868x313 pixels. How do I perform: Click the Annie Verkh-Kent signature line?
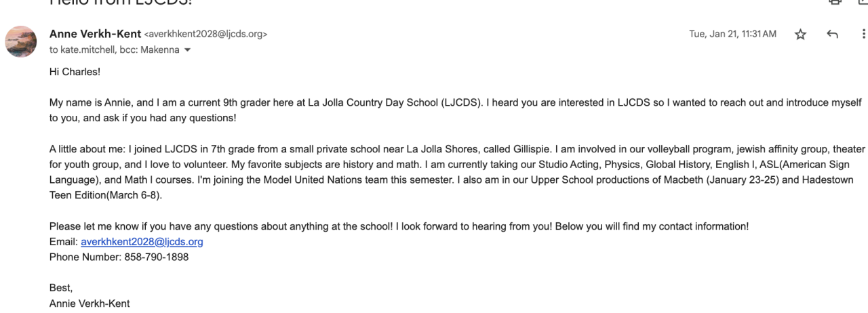pos(90,304)
